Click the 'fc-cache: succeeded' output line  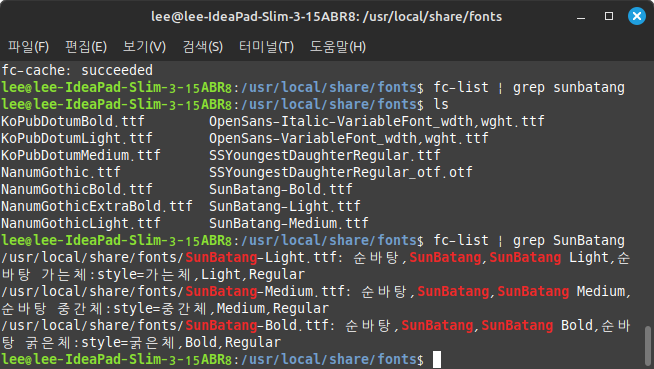(77, 70)
